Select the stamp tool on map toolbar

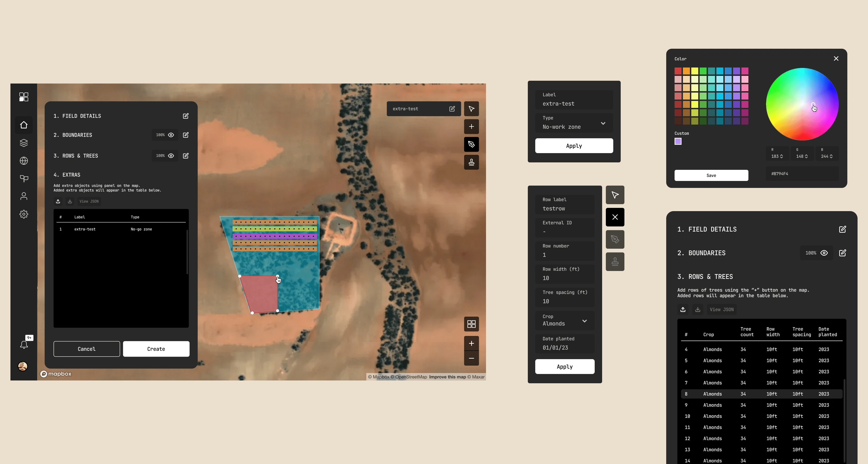click(x=471, y=162)
